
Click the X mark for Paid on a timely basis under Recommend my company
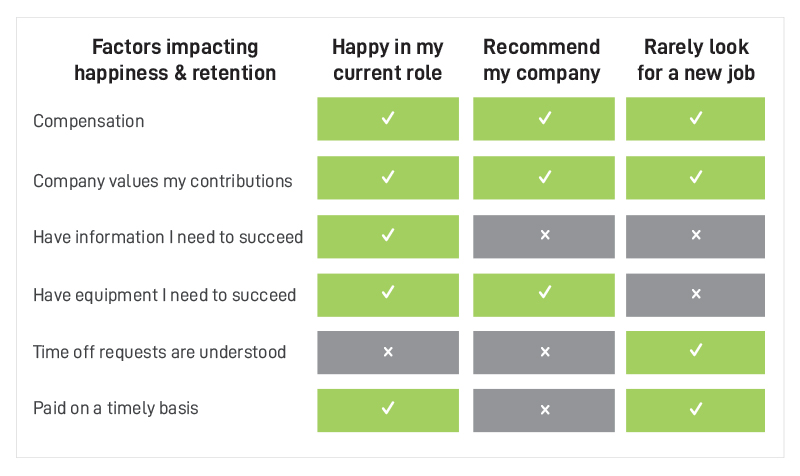point(545,410)
